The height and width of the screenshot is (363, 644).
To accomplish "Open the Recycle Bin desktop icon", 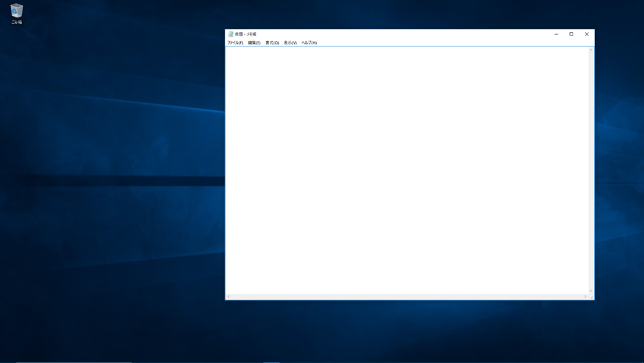I will pos(17,14).
